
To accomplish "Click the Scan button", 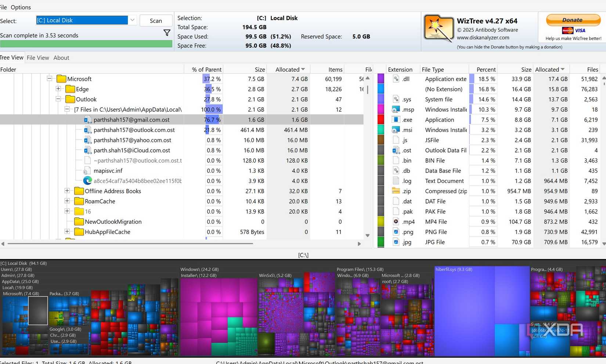I will tap(156, 21).
